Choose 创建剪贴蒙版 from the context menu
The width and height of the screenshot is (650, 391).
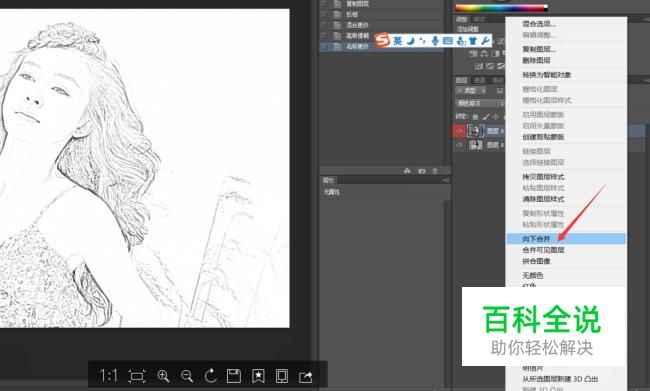point(543,137)
